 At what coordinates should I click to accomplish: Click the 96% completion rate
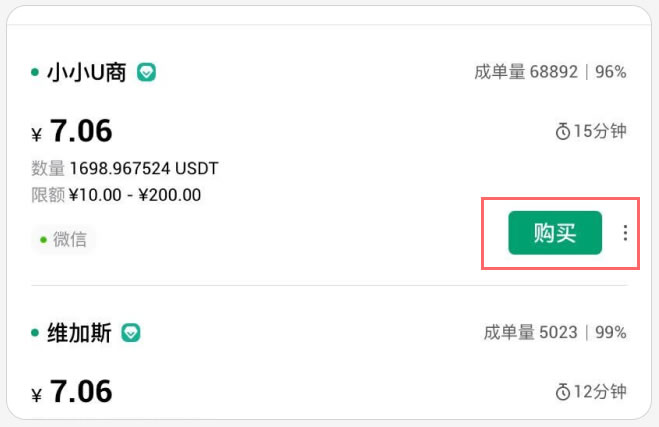[x=611, y=72]
